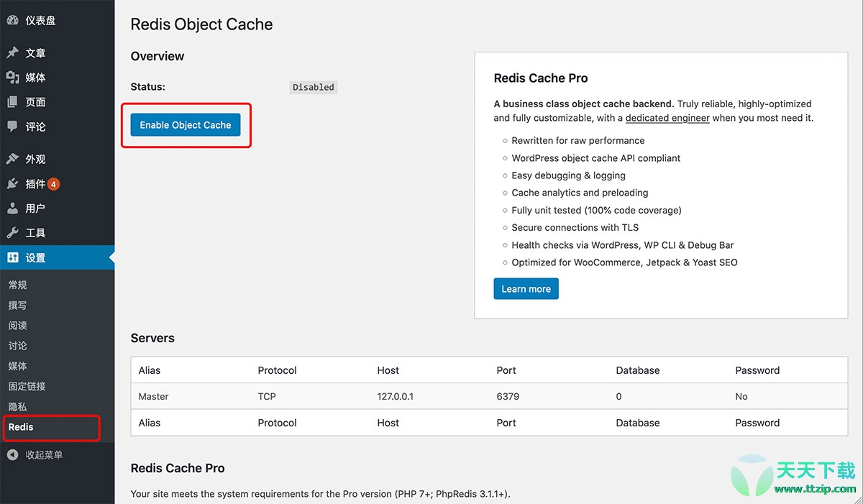This screenshot has height=504, width=863.
Task: Click the Master alias cell
Action: [154, 396]
